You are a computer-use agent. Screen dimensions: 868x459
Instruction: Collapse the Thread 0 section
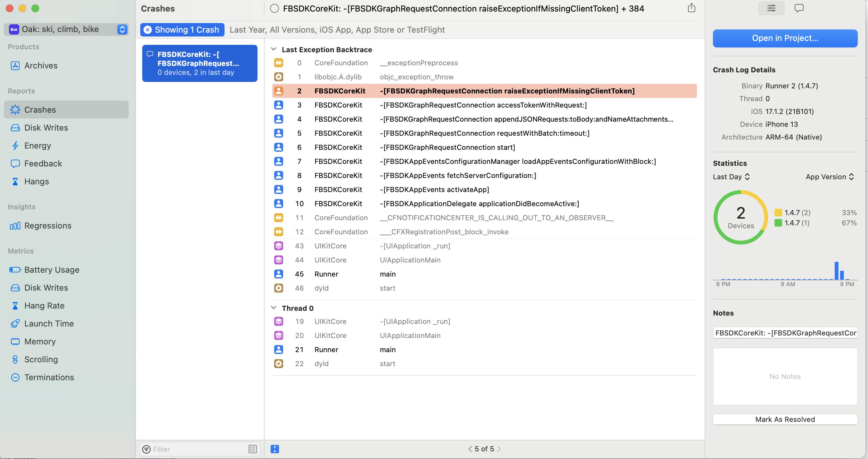point(274,308)
